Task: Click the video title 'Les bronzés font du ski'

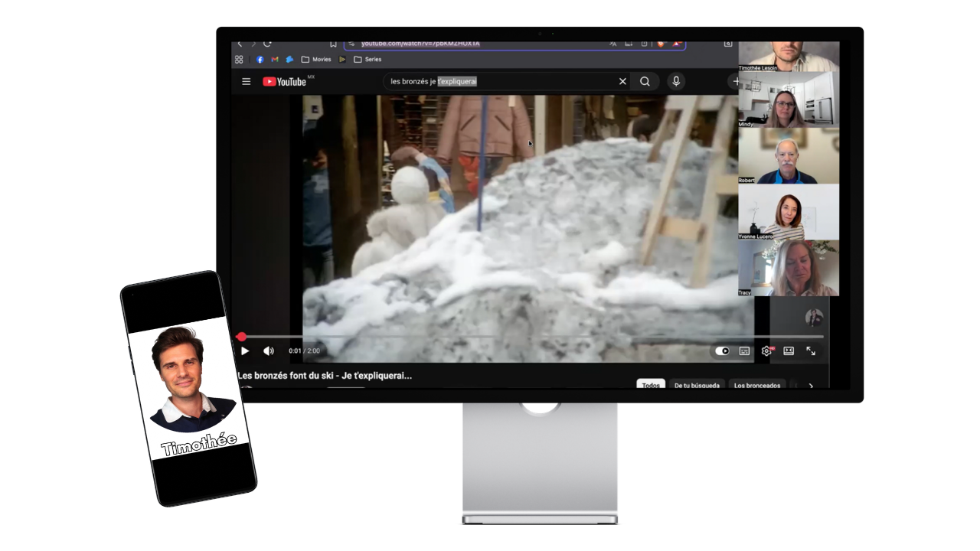Action: 325,375
